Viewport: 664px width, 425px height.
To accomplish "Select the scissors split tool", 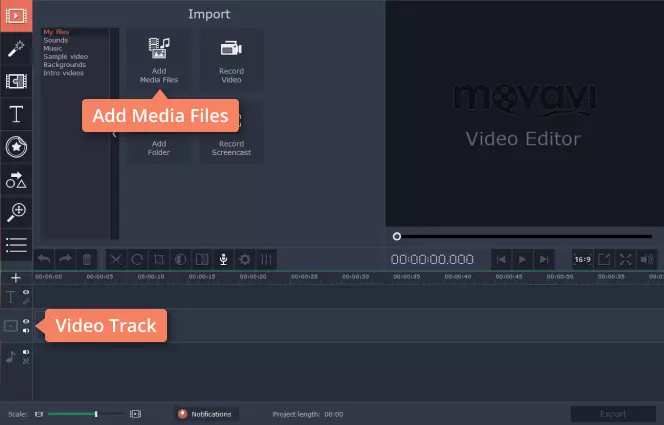I will pyautogui.click(x=116, y=259).
